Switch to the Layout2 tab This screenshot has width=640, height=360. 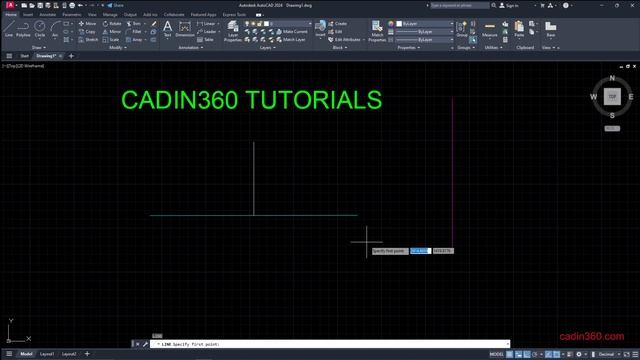click(x=69, y=354)
